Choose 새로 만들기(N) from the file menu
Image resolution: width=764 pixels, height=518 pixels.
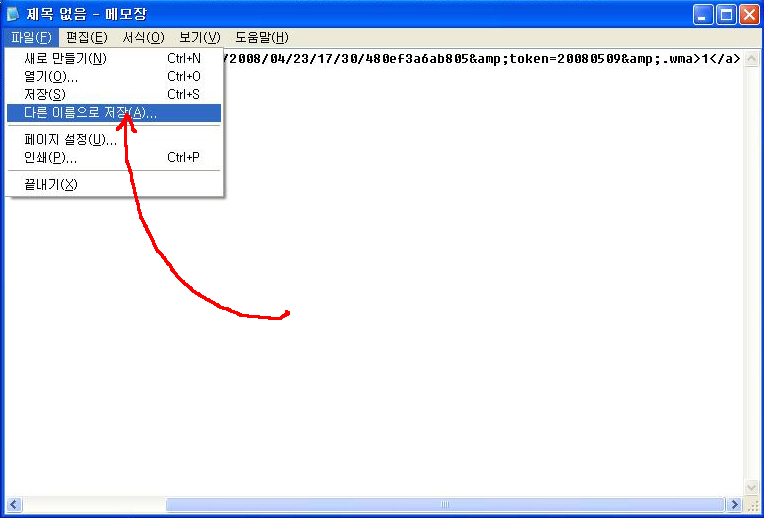click(114, 59)
